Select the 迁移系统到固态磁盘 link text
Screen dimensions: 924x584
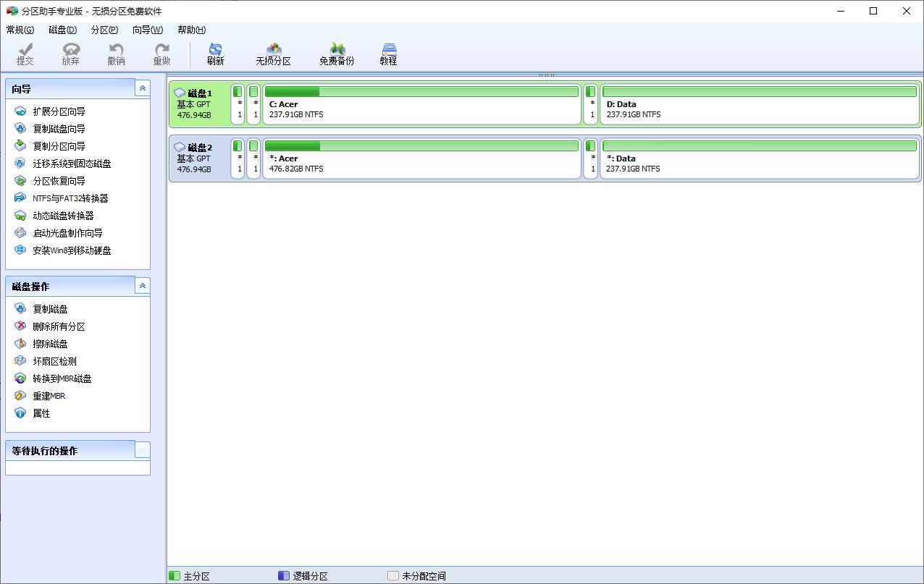pos(72,164)
